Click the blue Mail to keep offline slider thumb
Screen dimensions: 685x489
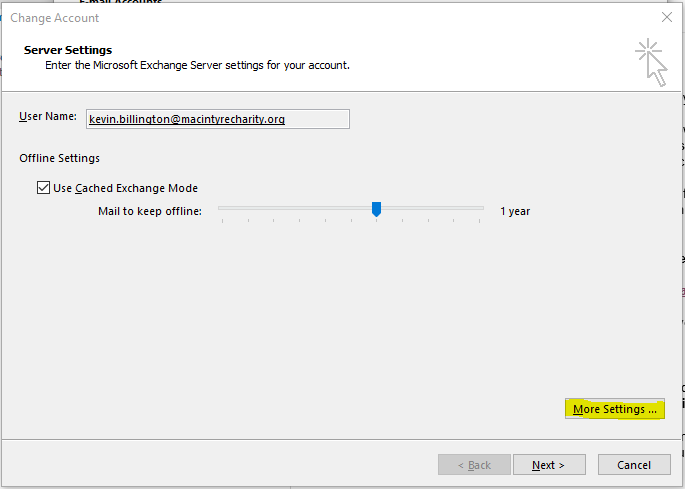pyautogui.click(x=377, y=209)
